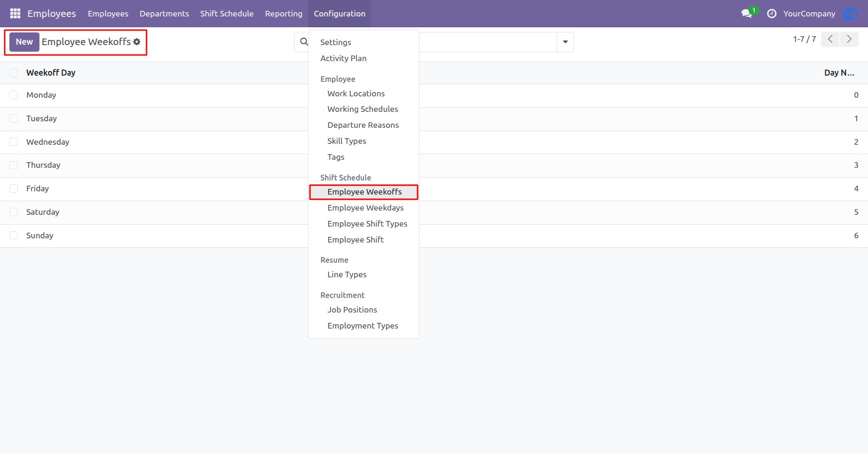
Task: Open the Reporting menu in navbar
Action: coord(284,14)
